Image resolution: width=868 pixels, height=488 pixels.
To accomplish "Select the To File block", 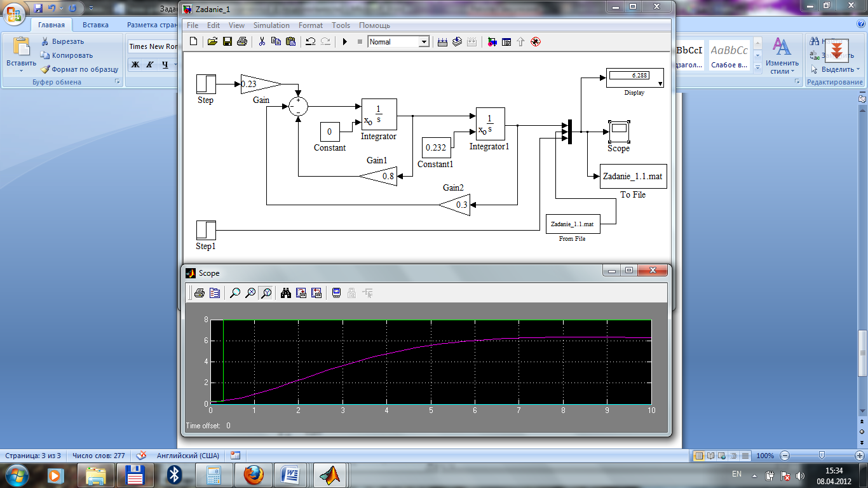I will [633, 177].
